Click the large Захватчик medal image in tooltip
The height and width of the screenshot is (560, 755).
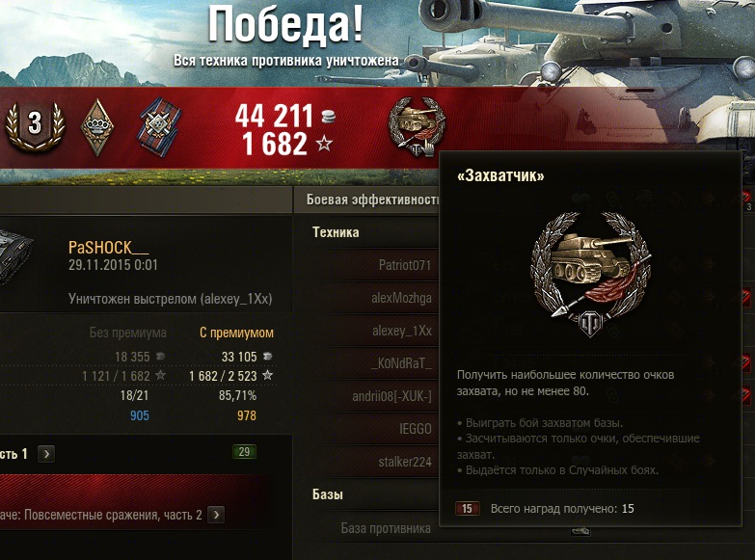coord(590,274)
